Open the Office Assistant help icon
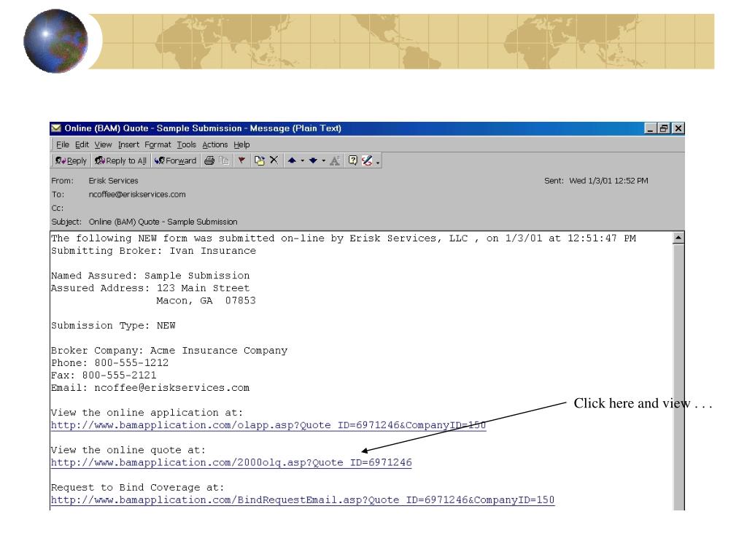 352,160
